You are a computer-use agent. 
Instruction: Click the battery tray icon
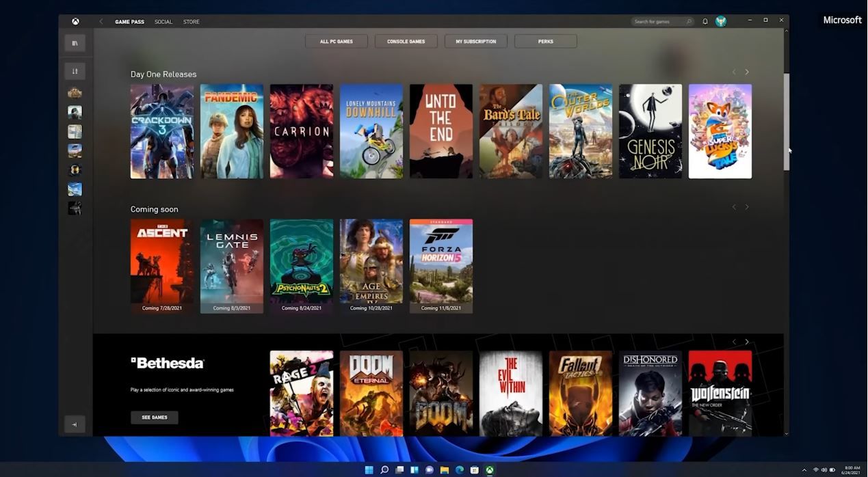[832, 470]
